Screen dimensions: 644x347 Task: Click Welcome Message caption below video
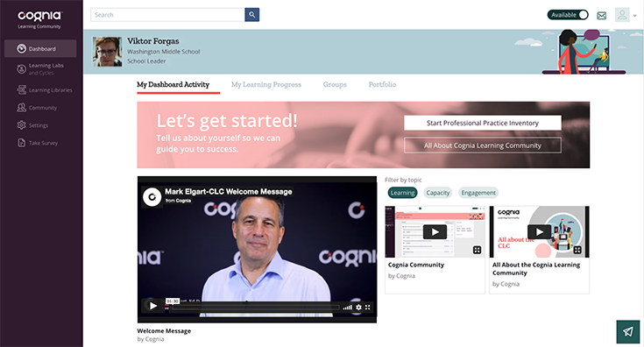point(164,331)
